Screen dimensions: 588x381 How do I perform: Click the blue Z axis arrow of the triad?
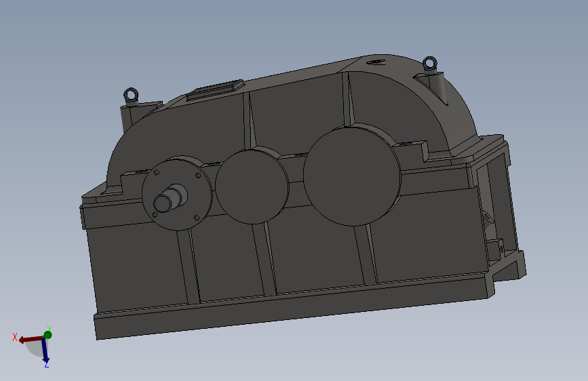click(x=45, y=350)
